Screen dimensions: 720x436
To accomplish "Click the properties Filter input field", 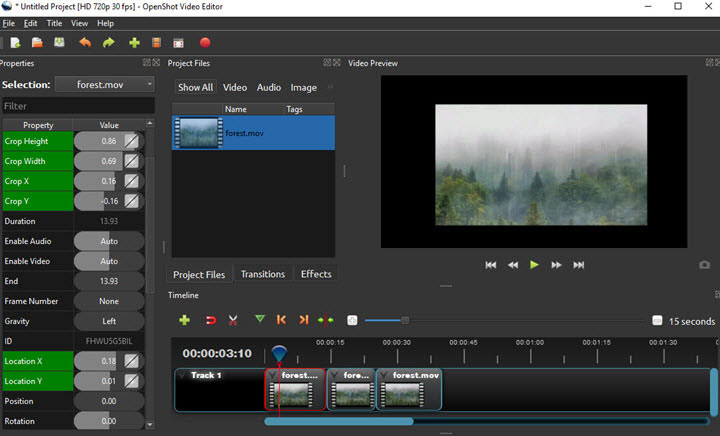I will click(x=77, y=106).
